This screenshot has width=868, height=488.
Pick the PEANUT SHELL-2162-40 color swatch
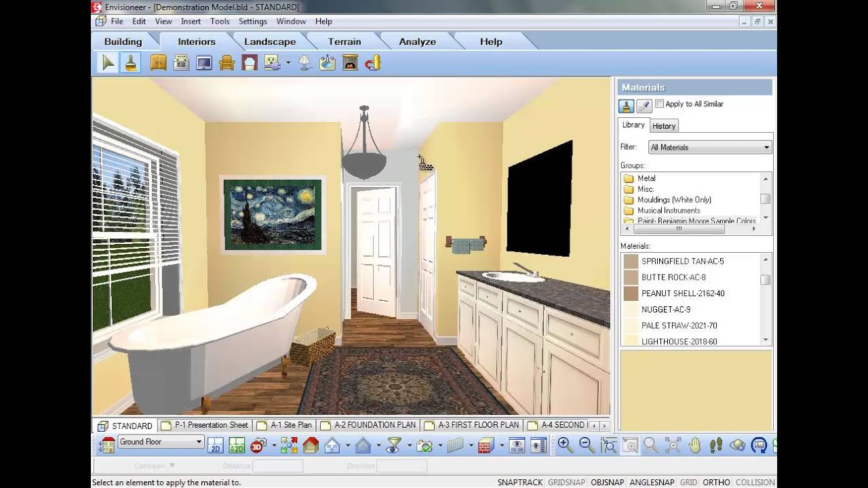[x=631, y=293]
